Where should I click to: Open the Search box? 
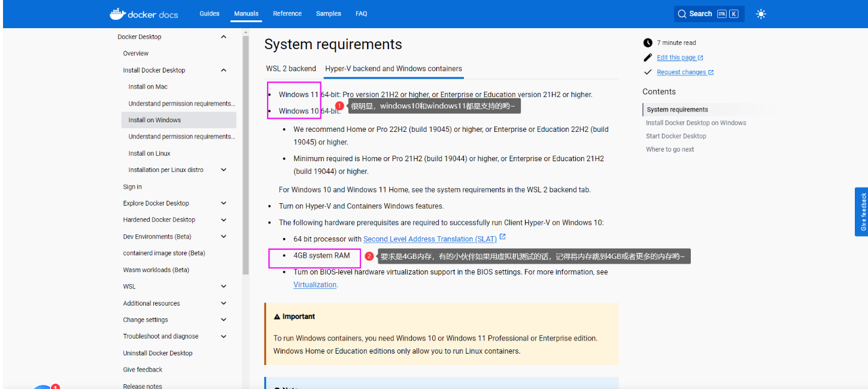pos(709,14)
